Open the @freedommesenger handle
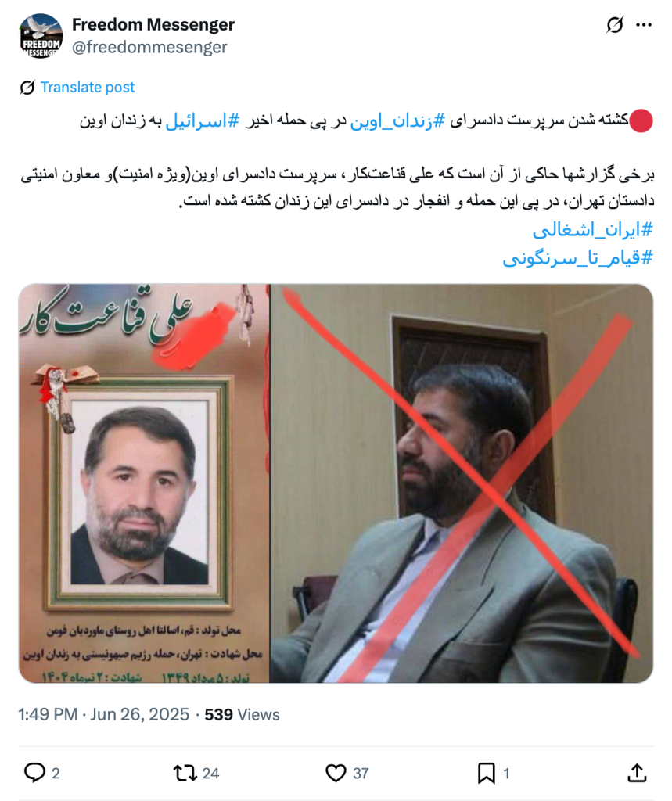Image resolution: width=672 pixels, height=801 pixels. pyautogui.click(x=149, y=47)
